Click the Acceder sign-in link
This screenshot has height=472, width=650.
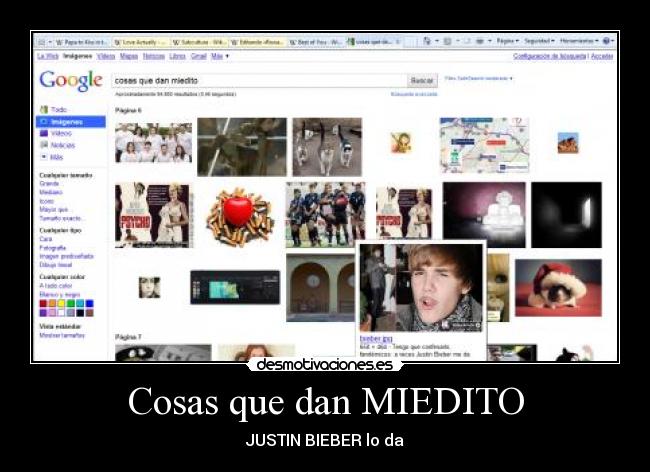point(601,56)
